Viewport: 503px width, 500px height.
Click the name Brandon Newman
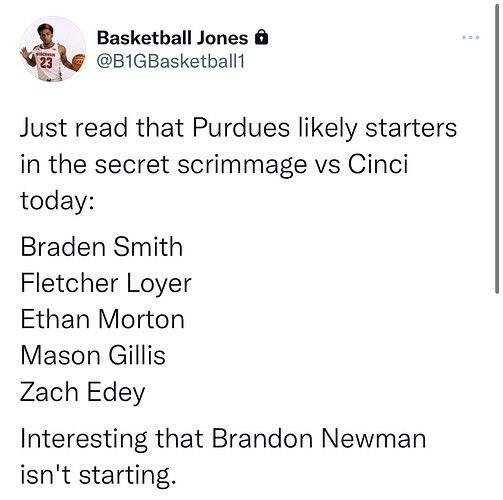[319, 438]
